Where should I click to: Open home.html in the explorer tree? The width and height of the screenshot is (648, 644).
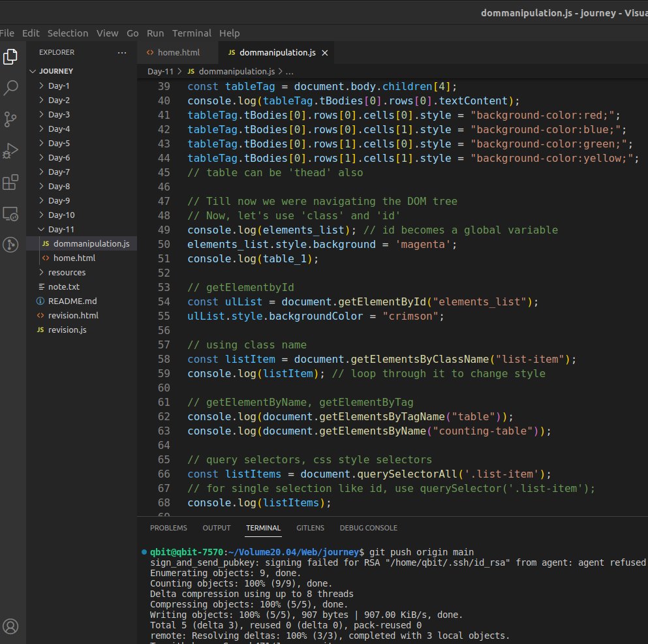[x=82, y=258]
